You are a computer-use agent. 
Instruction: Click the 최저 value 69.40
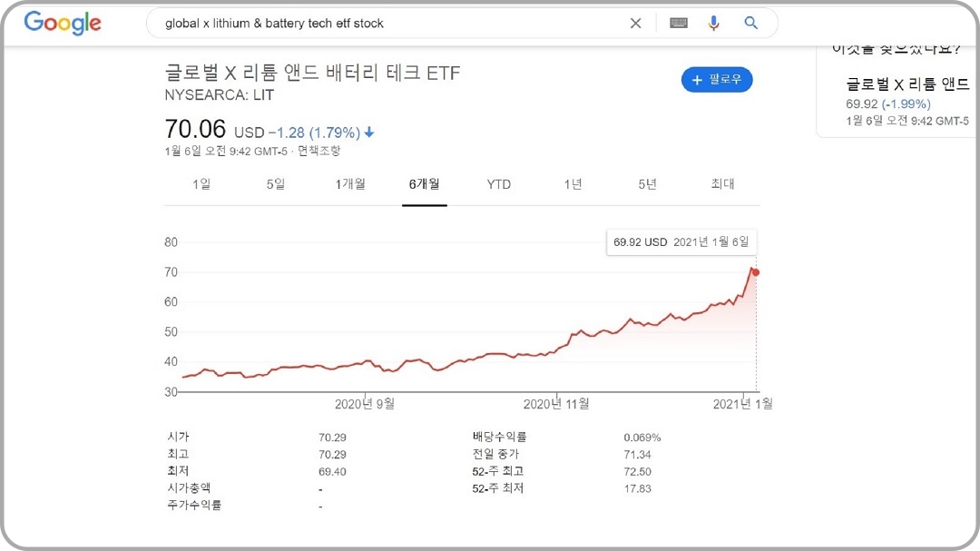coord(332,471)
